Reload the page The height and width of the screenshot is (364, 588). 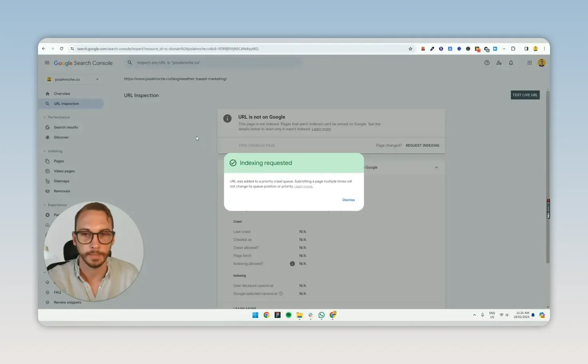click(61, 49)
